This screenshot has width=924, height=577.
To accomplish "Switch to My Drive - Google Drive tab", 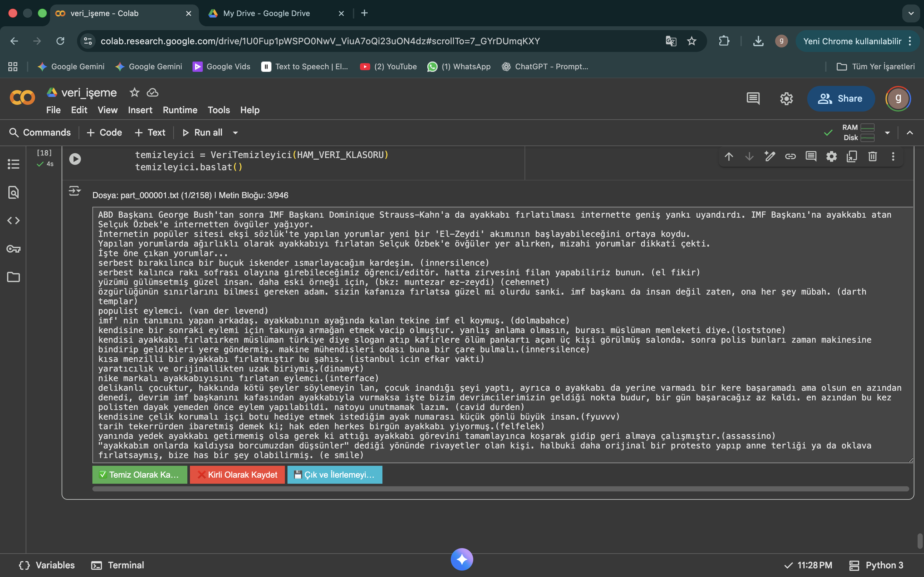I will tap(267, 13).
